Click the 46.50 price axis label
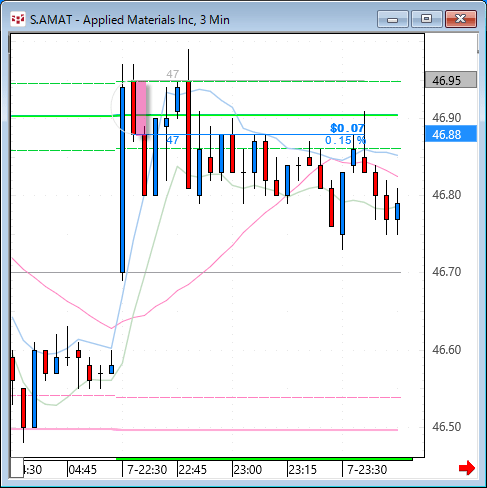Image resolution: width=487 pixels, height=488 pixels. click(446, 427)
